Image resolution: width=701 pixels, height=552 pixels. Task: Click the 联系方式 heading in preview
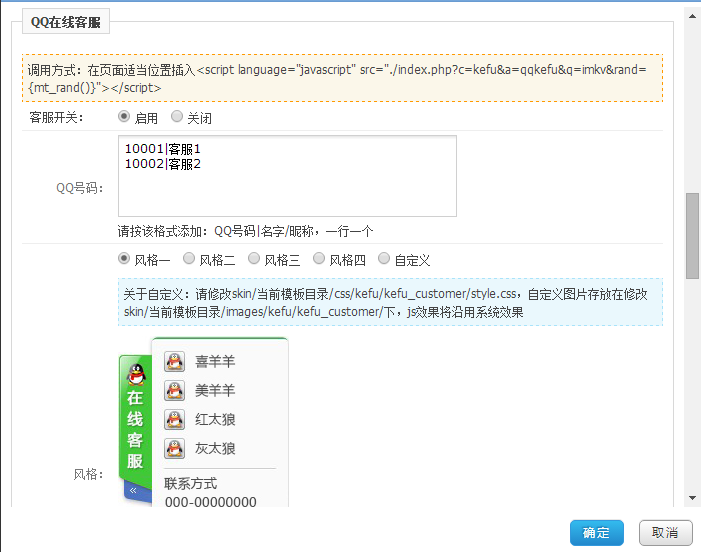pos(190,484)
